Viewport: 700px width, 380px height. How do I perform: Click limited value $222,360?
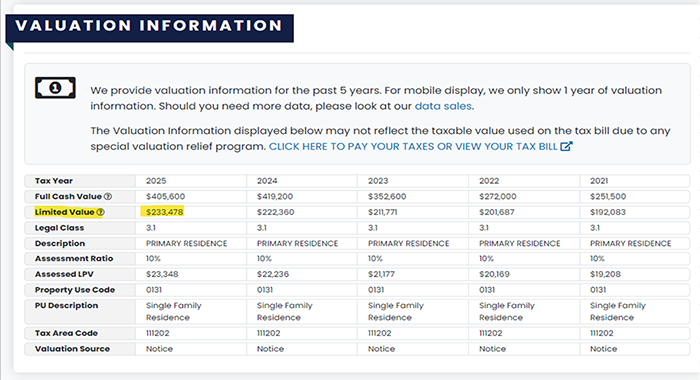275,212
